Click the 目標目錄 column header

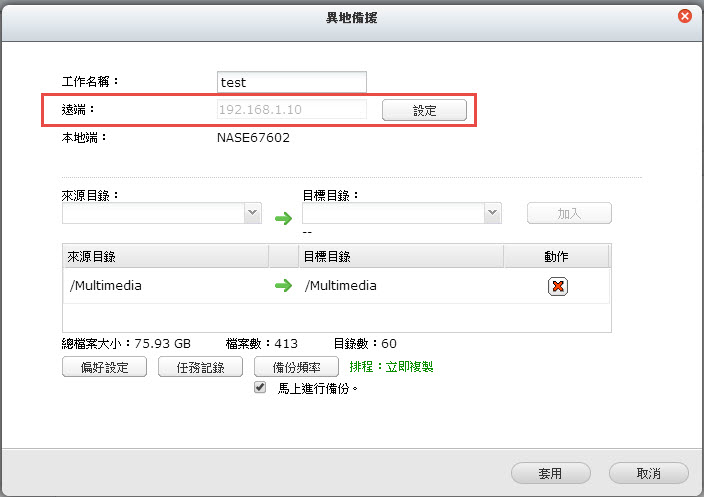coord(401,256)
